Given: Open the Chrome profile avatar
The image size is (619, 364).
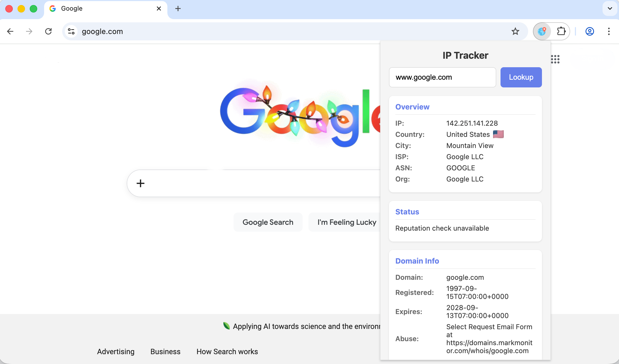Looking at the screenshot, I should [590, 31].
